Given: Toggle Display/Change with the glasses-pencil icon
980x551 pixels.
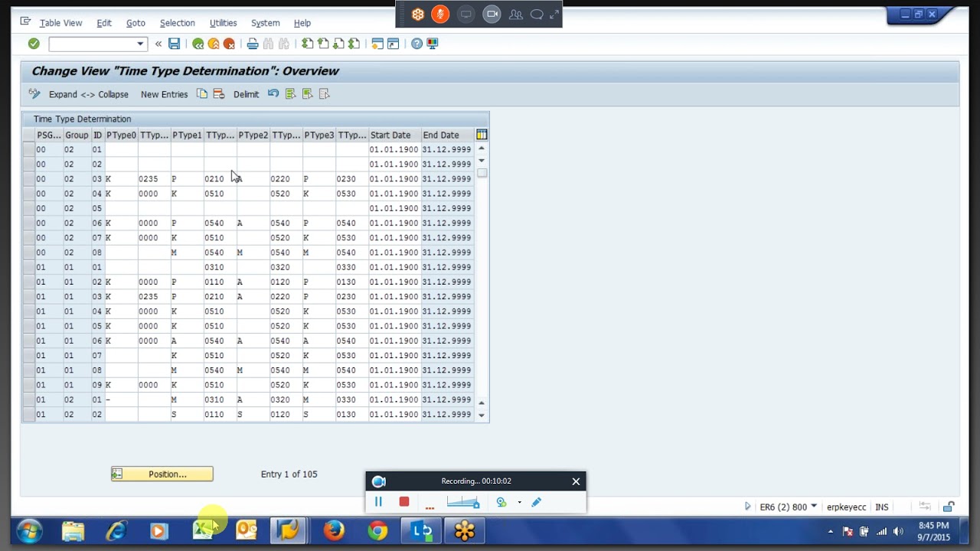Looking at the screenshot, I should tap(34, 93).
